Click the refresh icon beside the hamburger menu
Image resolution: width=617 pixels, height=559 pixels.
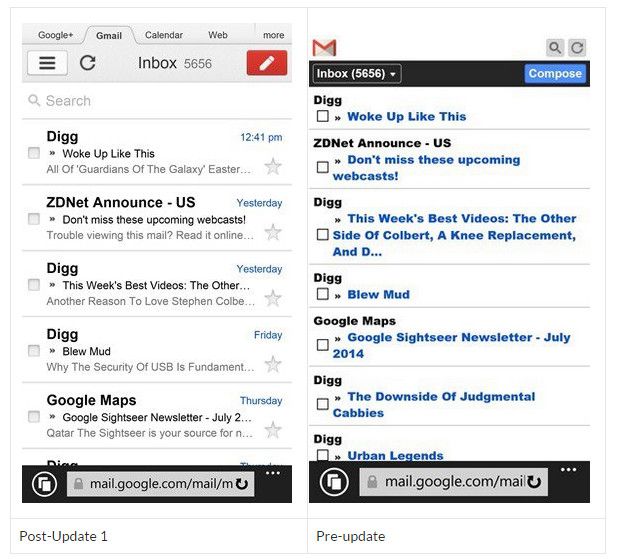[x=88, y=63]
